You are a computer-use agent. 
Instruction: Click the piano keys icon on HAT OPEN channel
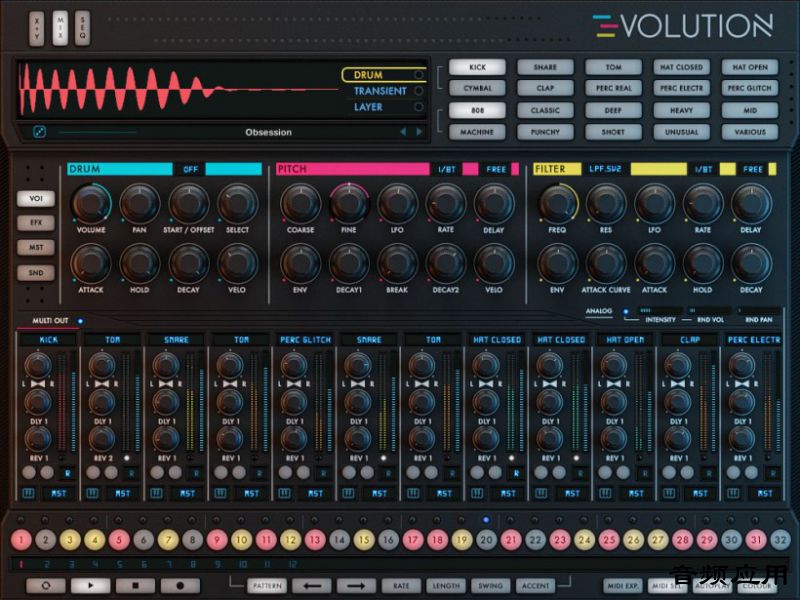(605, 493)
